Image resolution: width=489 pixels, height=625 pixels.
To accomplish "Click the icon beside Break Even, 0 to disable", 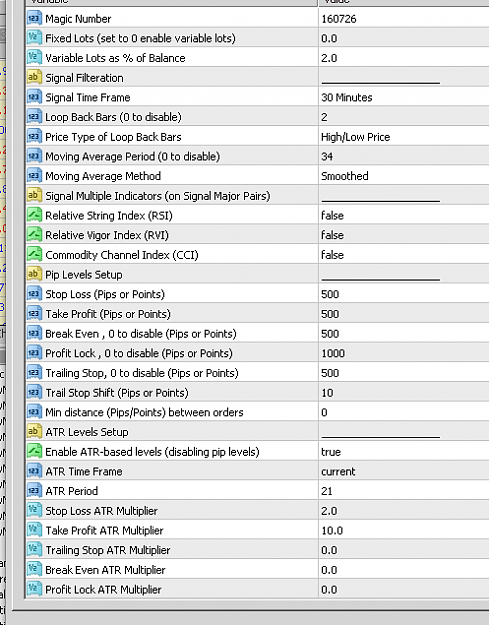I will [x=34, y=333].
